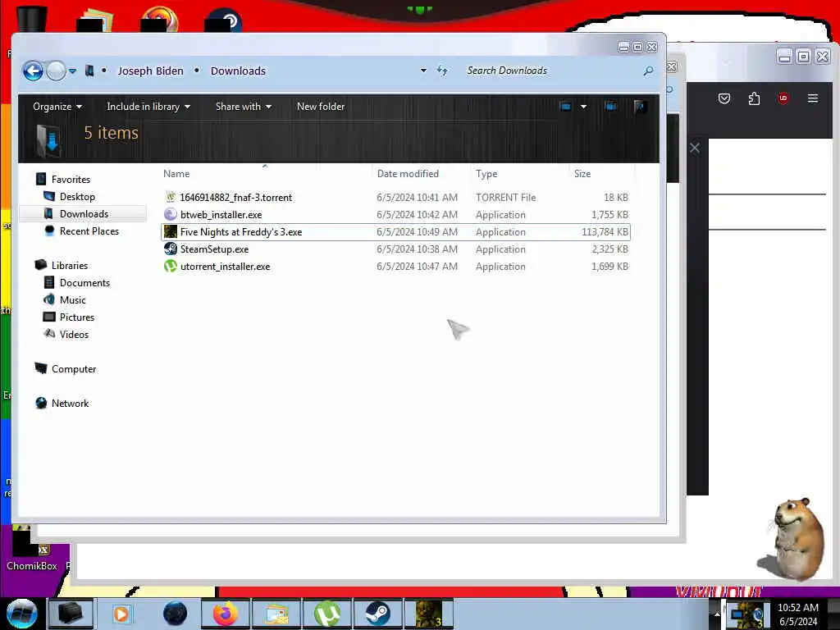This screenshot has height=630, width=840.
Task: Open uTorrent from the taskbar
Action: click(x=327, y=614)
